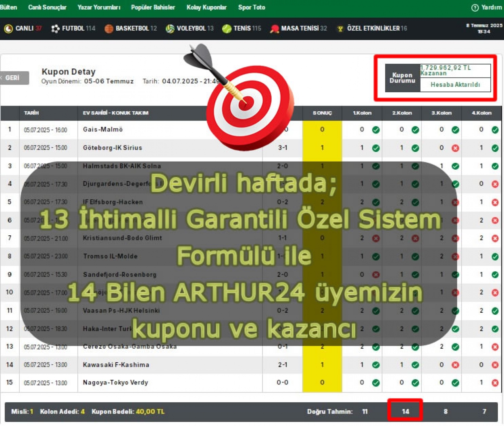Click the Masa Tenisi paddle icon
The image size is (504, 426).
point(275,29)
